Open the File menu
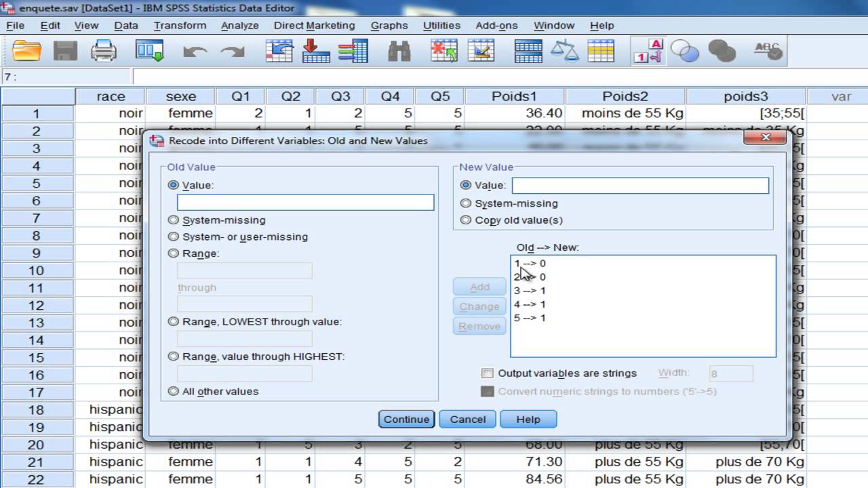Screen dimensions: 868x488 15,25
